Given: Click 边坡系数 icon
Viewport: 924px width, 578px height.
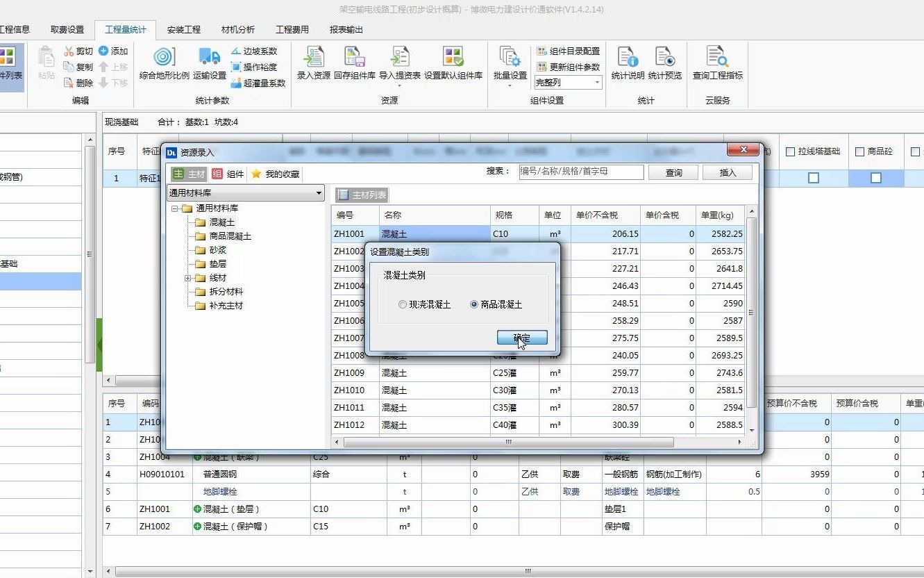Looking at the screenshot, I should [x=236, y=51].
